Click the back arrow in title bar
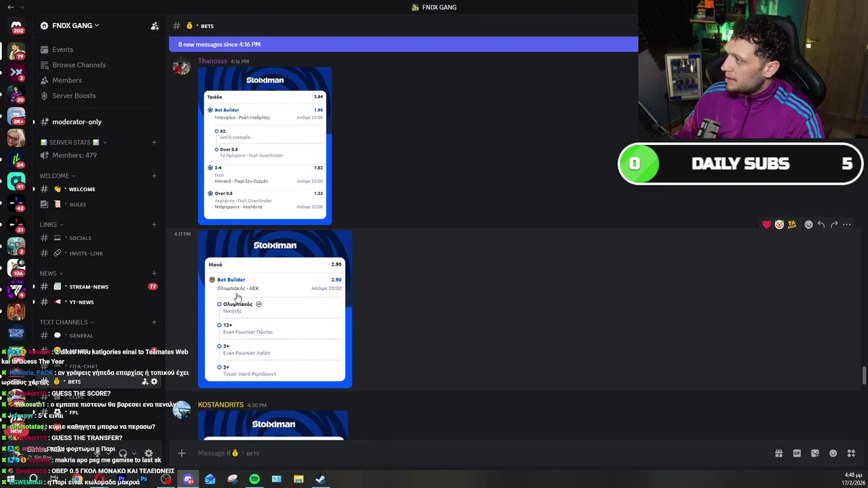 [10, 7]
